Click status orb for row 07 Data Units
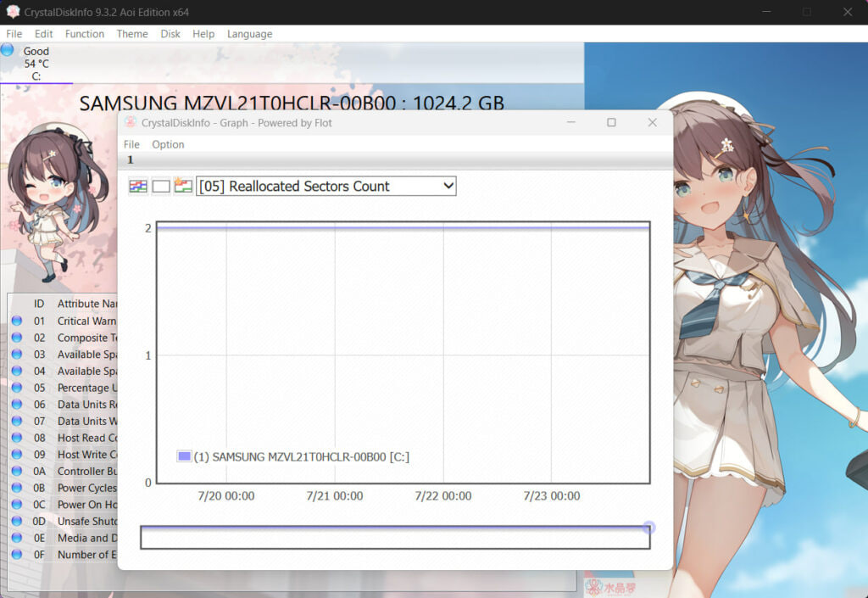This screenshot has height=598, width=868. (17, 421)
